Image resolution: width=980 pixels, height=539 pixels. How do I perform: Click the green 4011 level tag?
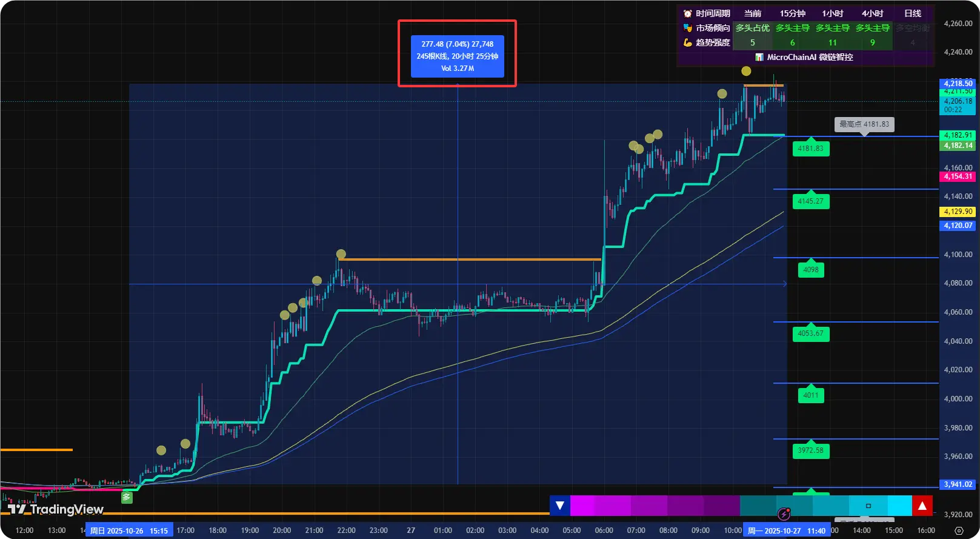[x=811, y=395]
